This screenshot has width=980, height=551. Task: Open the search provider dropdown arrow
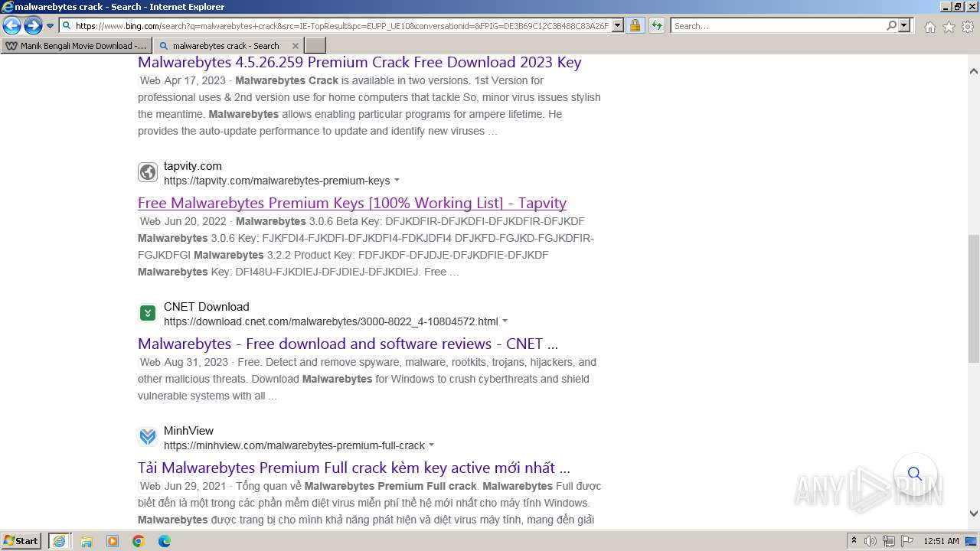[x=904, y=26]
